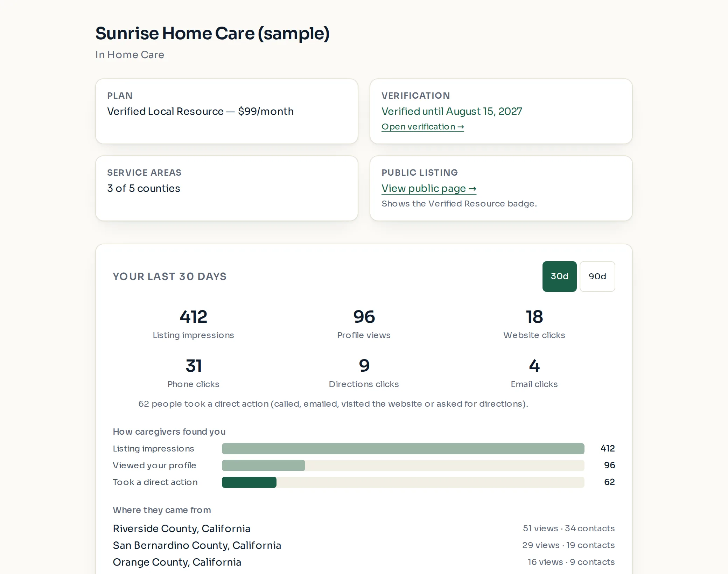This screenshot has width=728, height=574.
Task: Click the YOUR LAST 30 DAYS heading
Action: (169, 276)
